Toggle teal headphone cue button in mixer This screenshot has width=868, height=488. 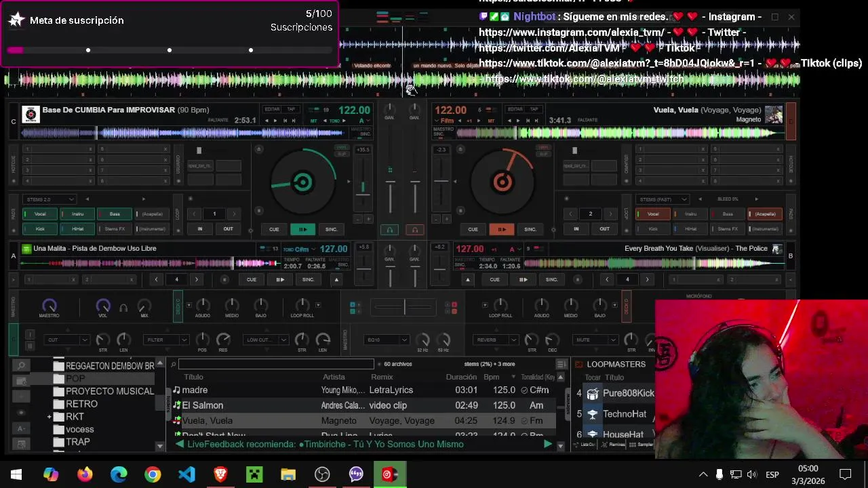click(389, 230)
